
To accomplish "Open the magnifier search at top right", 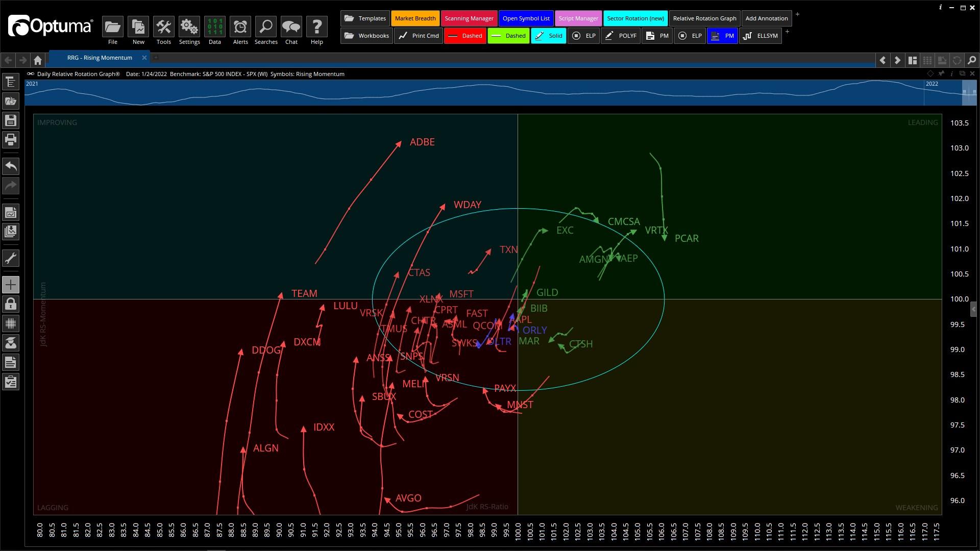I will click(x=971, y=60).
